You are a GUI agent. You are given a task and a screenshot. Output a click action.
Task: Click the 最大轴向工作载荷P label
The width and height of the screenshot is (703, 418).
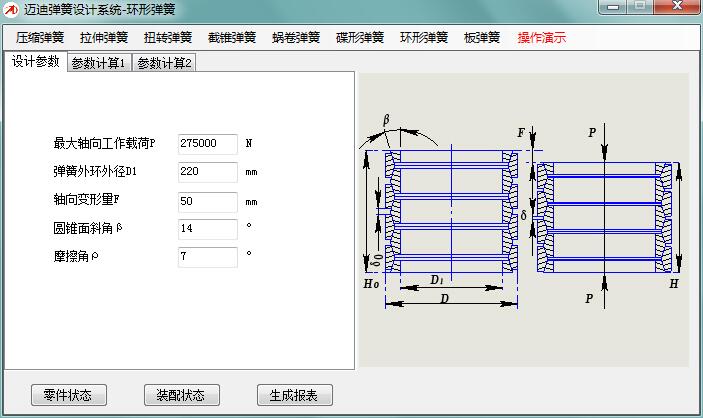point(104,144)
